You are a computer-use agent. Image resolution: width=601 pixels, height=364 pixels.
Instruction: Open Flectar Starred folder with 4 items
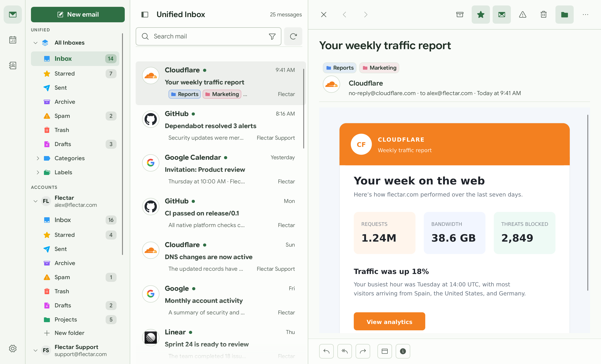75,235
